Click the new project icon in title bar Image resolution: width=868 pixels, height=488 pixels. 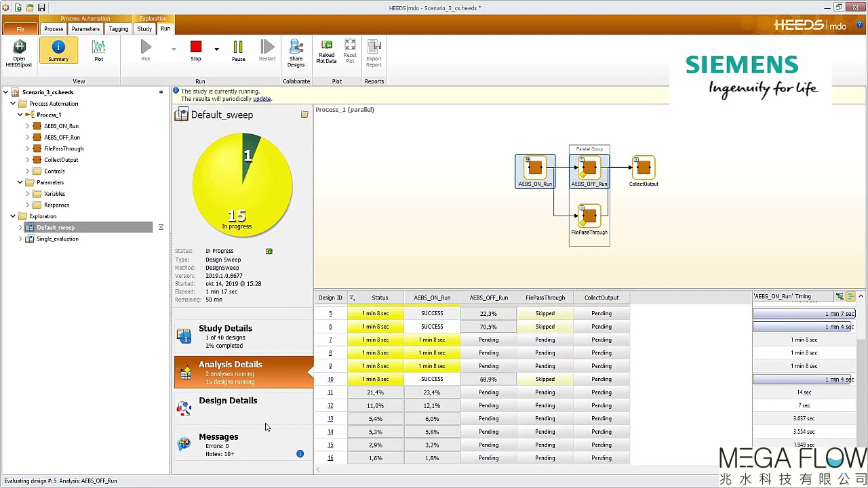pos(18,7)
